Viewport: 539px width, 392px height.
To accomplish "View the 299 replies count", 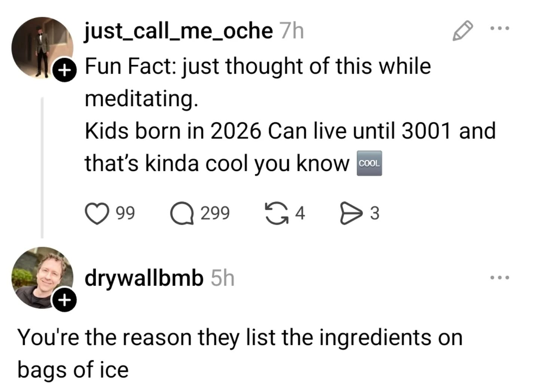I will (215, 213).
